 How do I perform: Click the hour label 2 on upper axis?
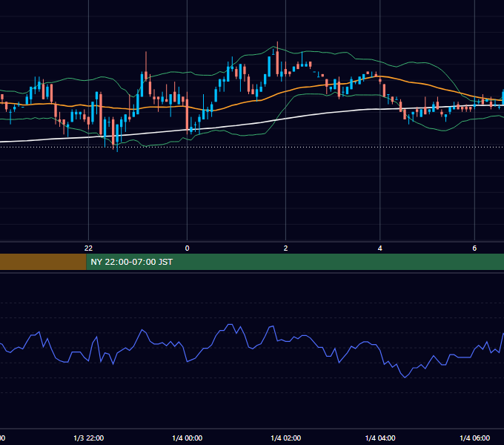tap(285, 248)
